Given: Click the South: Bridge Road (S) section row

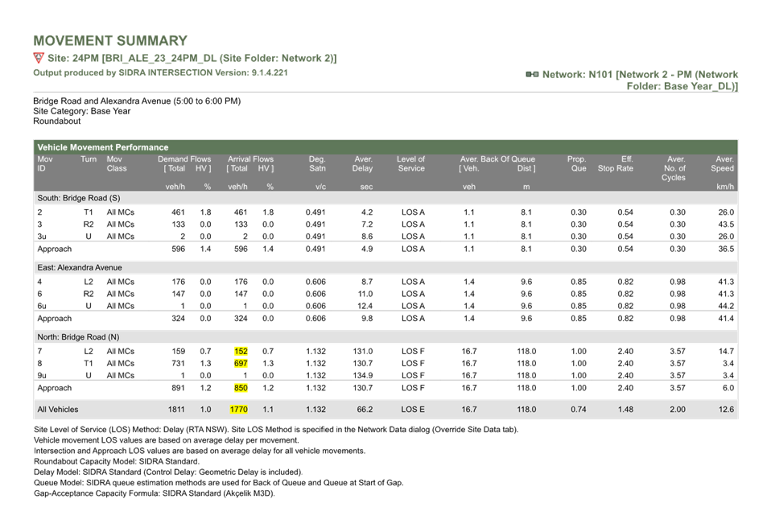Looking at the screenshot, I should coord(385,198).
